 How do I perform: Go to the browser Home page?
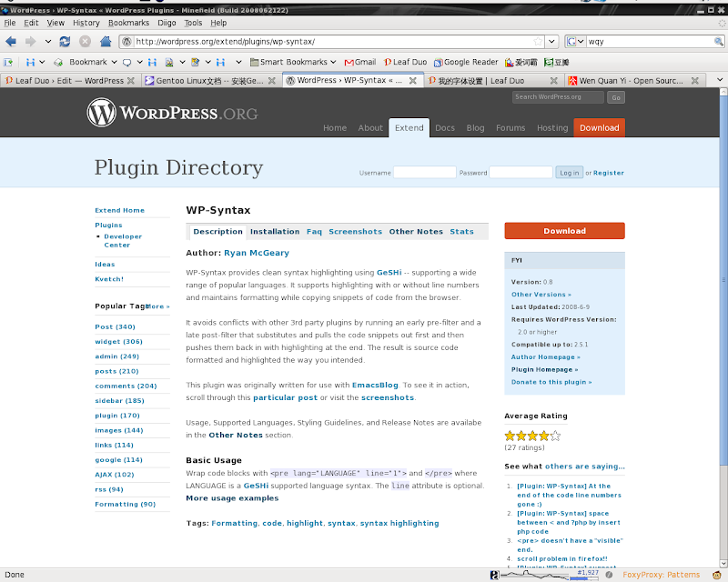106,42
